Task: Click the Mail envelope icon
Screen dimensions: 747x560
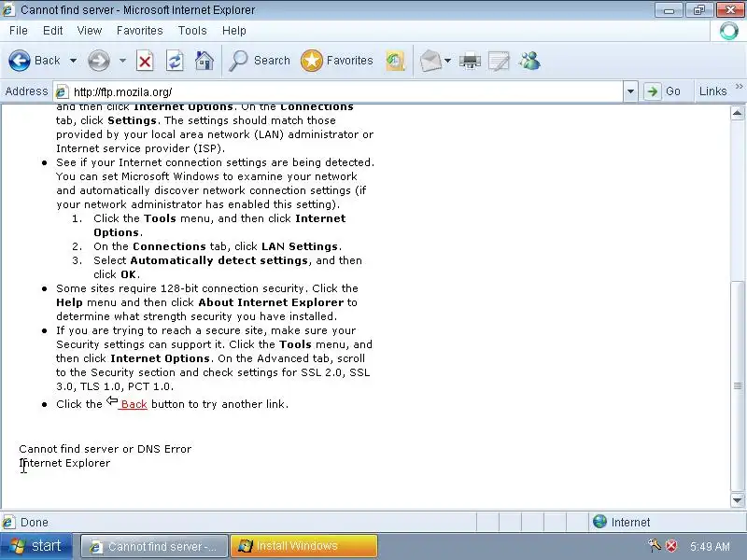Action: click(x=430, y=61)
